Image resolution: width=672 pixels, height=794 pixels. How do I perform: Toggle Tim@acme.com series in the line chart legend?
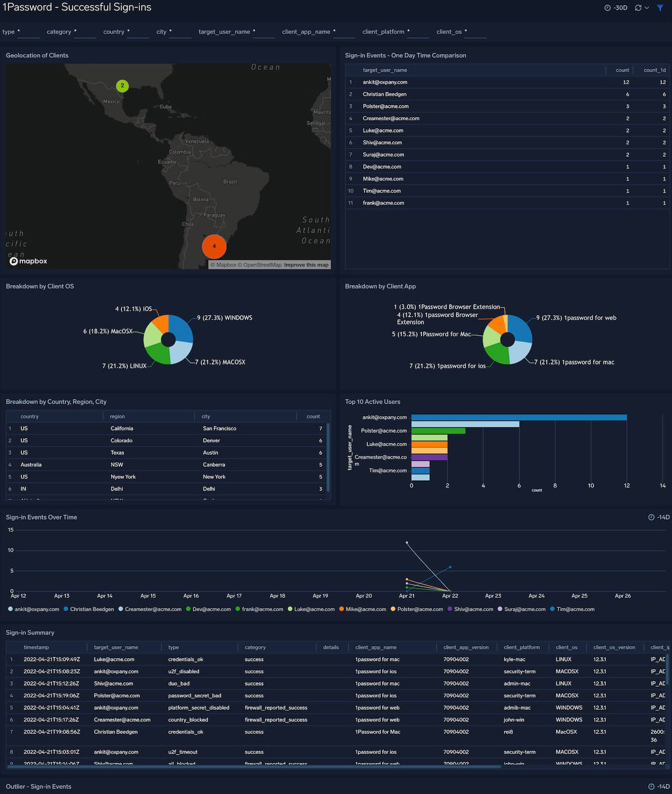[x=572, y=609]
